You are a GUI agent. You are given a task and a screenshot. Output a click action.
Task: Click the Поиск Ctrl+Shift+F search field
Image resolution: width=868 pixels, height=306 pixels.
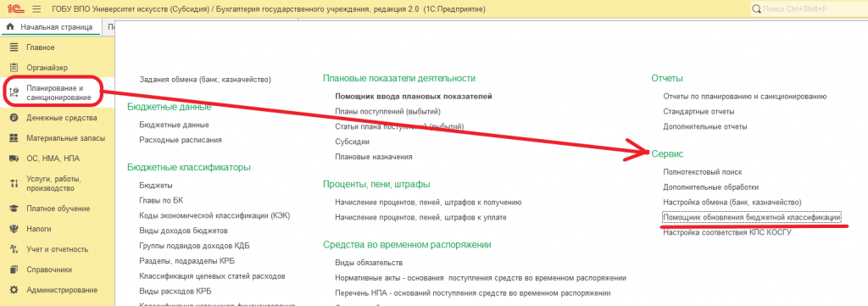pyautogui.click(x=809, y=8)
